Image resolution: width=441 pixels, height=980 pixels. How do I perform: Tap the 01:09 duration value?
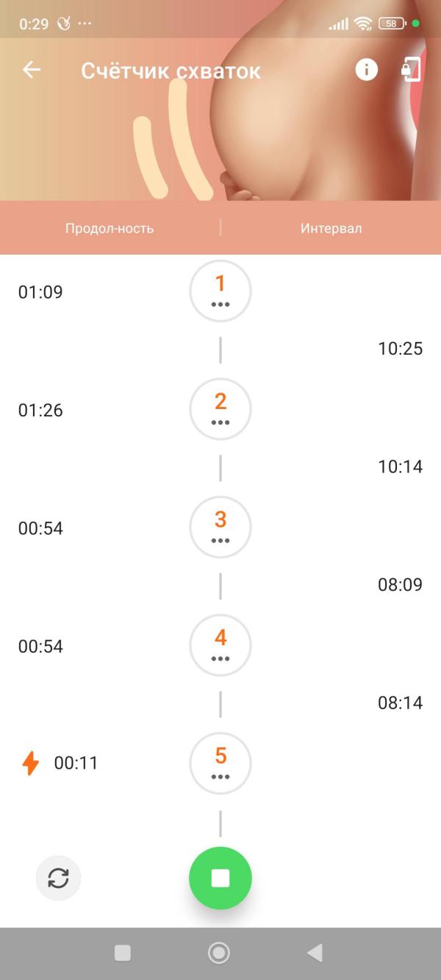click(x=40, y=292)
